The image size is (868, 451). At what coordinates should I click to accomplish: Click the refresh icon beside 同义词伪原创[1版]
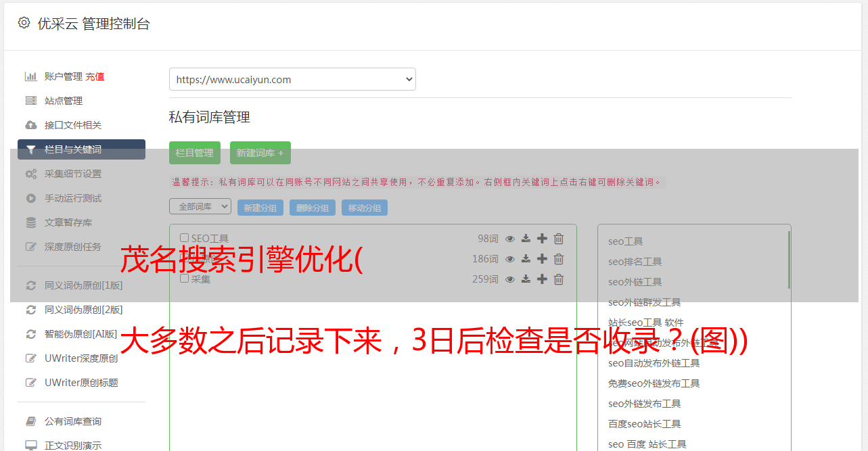tap(31, 285)
